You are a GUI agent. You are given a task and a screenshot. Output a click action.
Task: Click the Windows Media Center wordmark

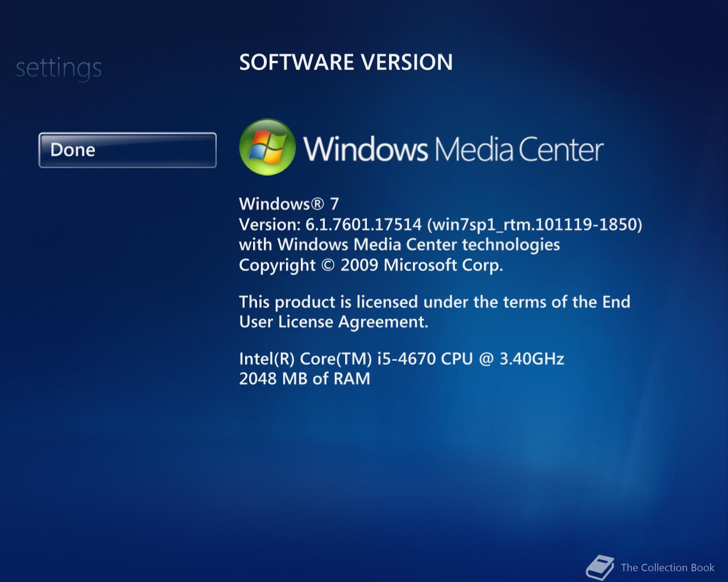[x=453, y=149]
